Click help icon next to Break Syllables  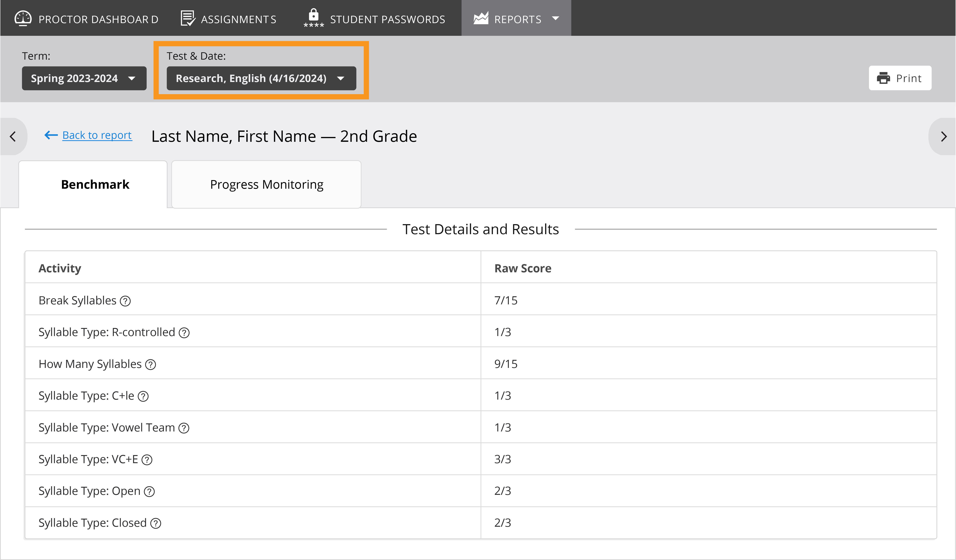point(125,301)
